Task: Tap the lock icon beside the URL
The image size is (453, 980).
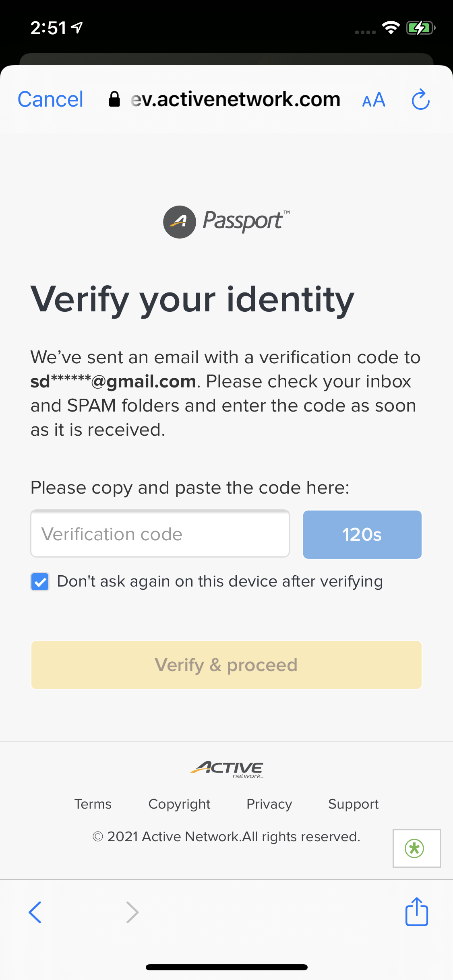Action: point(114,99)
